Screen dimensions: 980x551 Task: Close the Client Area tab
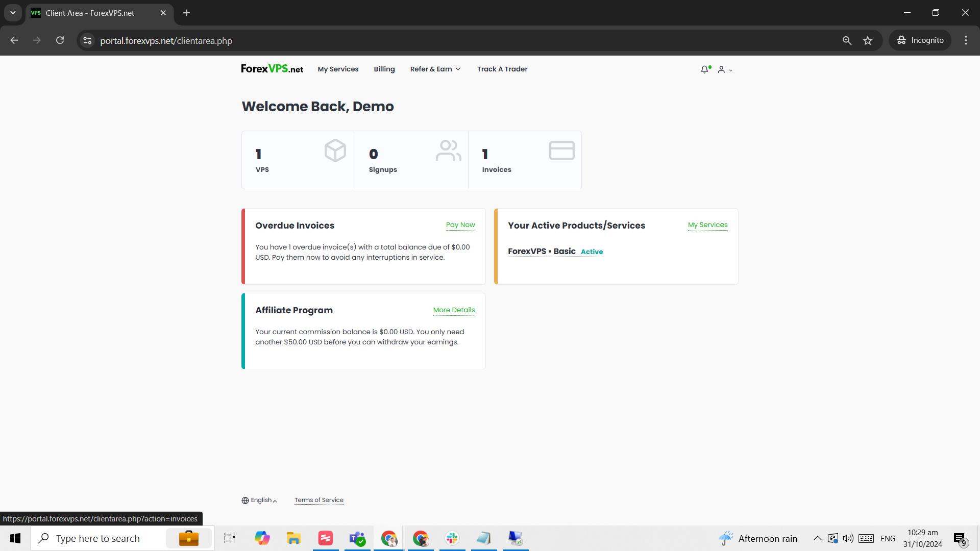point(163,13)
